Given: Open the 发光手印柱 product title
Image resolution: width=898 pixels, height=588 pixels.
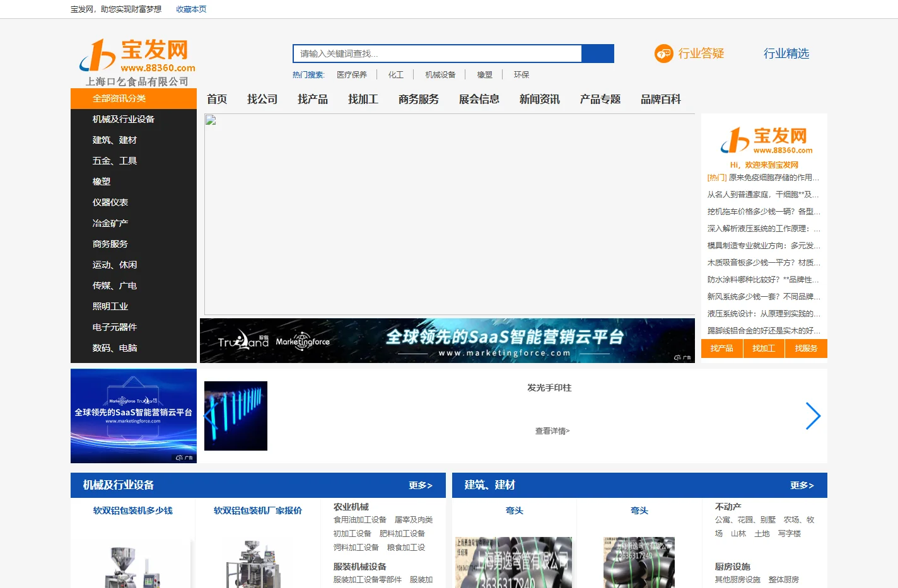Looking at the screenshot, I should (x=549, y=388).
